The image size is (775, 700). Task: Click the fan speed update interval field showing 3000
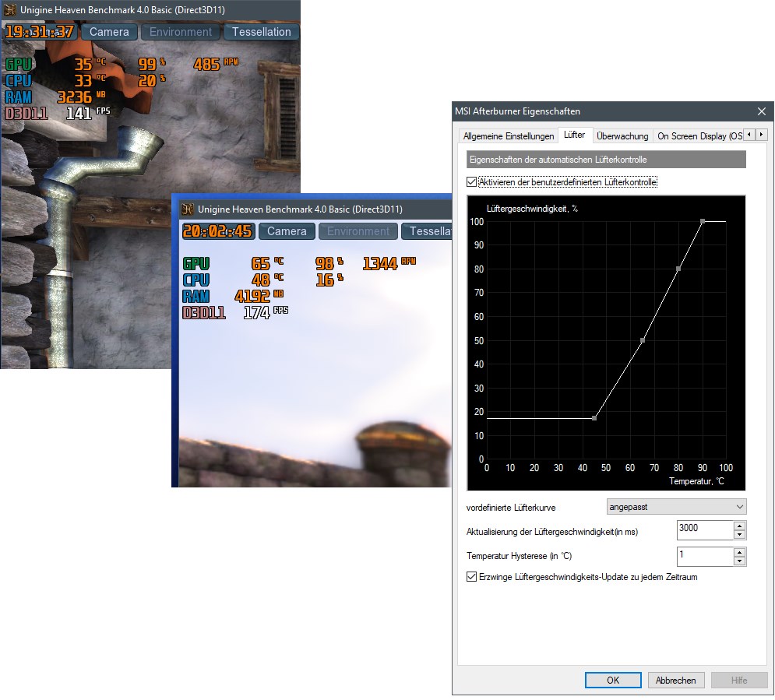coord(705,530)
